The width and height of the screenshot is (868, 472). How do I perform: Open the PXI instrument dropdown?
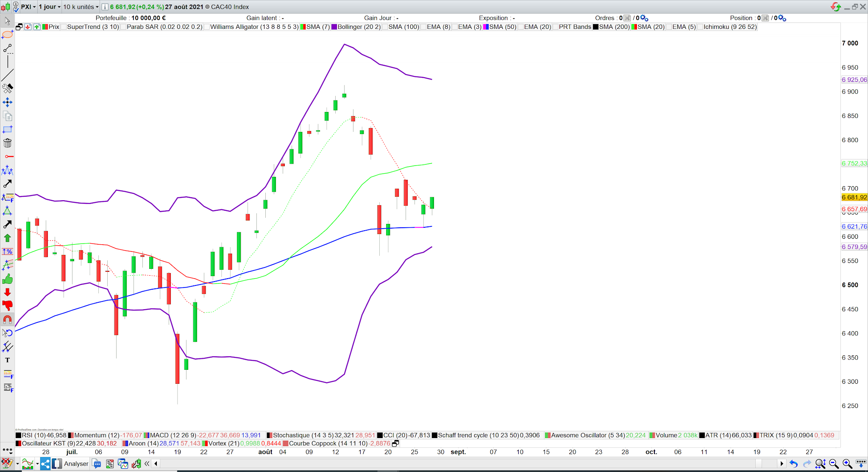point(28,7)
